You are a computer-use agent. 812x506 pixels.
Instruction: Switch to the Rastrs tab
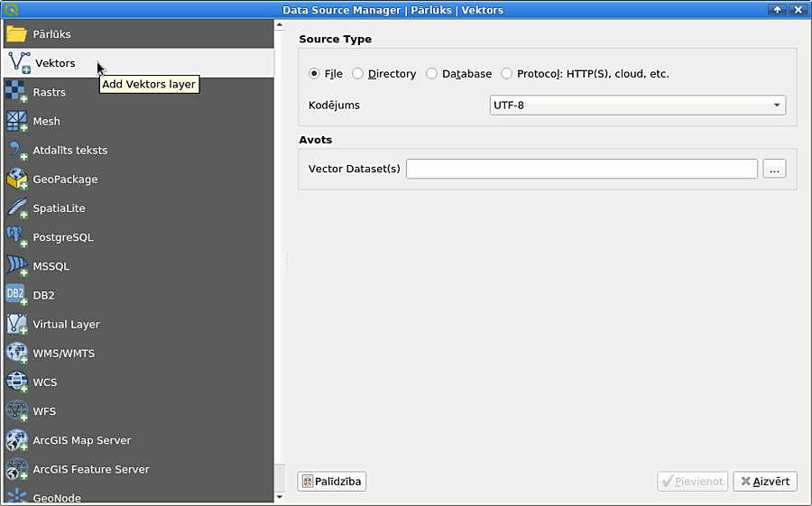138,92
